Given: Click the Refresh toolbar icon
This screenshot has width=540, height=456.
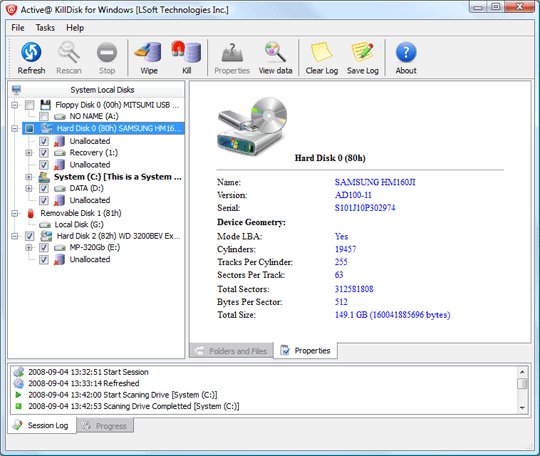Looking at the screenshot, I should pos(31,52).
